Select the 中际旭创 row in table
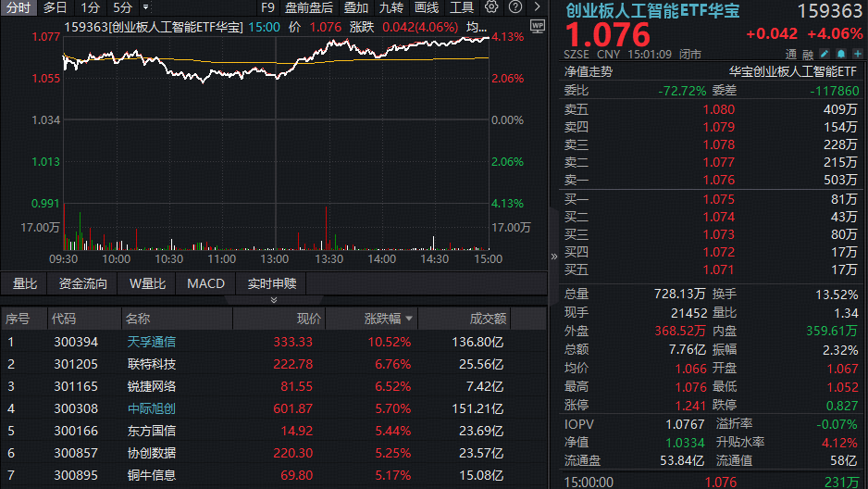 [152, 408]
